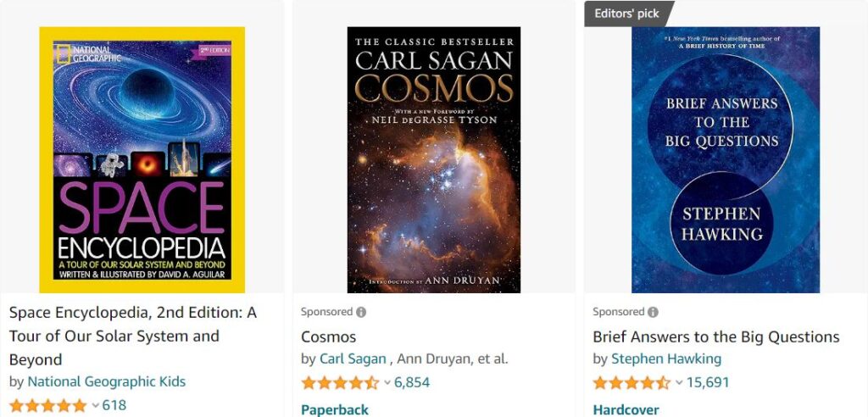Visit the National Geographic Kids author page
This screenshot has height=417, width=868.
106,381
